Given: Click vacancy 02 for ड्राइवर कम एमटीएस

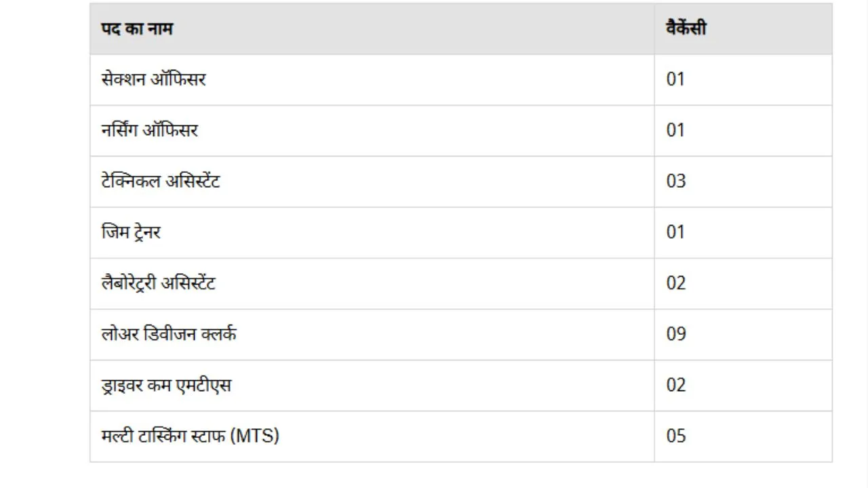Looking at the screenshot, I should coord(677,385).
